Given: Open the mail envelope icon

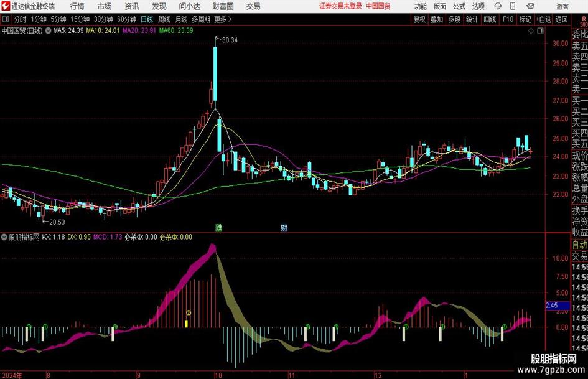Looking at the screenshot, I should point(530,6).
